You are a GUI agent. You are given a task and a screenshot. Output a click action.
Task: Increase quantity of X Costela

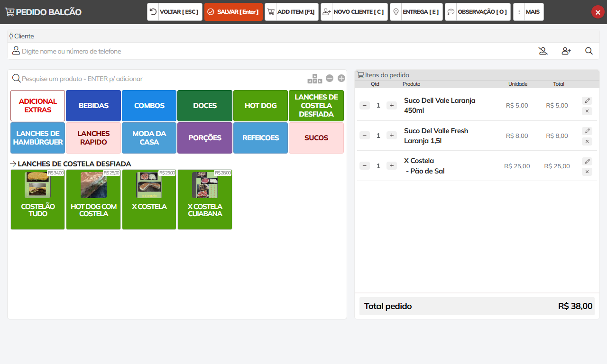tap(391, 166)
